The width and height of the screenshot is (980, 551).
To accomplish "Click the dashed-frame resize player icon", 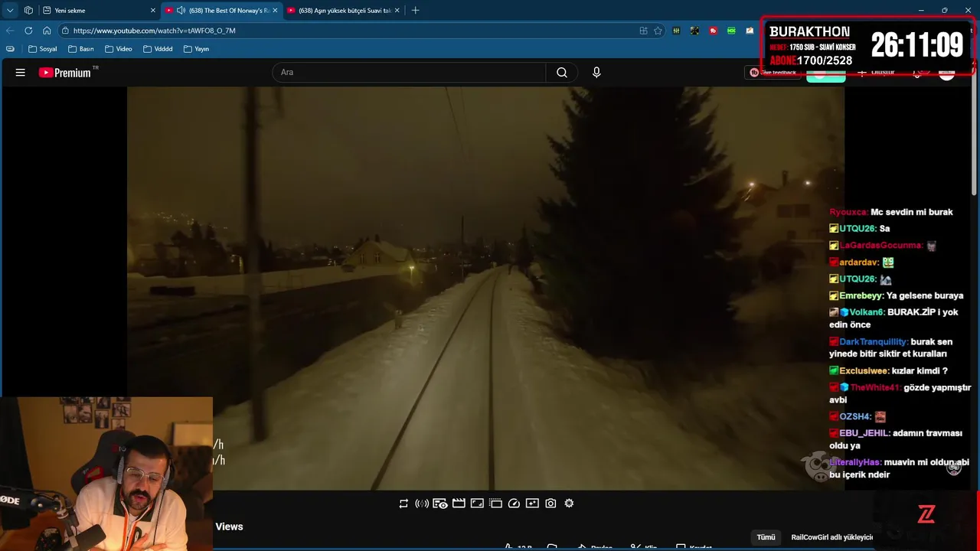I will click(495, 504).
